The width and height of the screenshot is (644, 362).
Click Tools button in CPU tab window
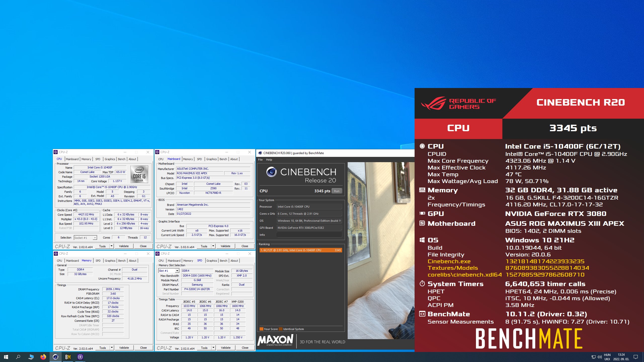(102, 246)
